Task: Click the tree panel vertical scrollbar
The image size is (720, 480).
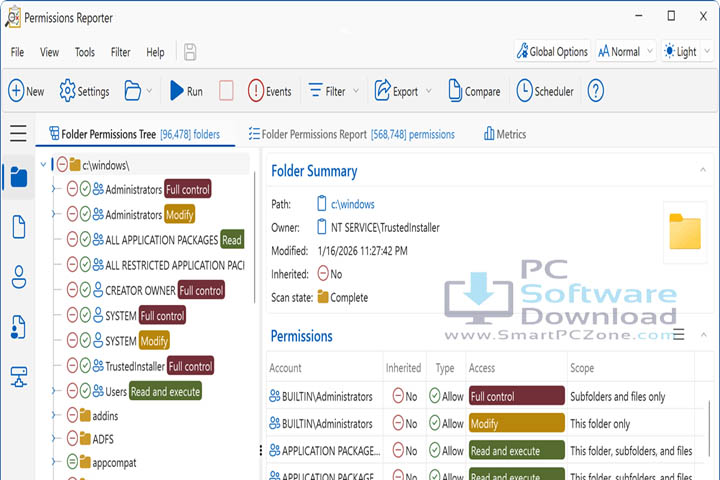Action: point(254,238)
